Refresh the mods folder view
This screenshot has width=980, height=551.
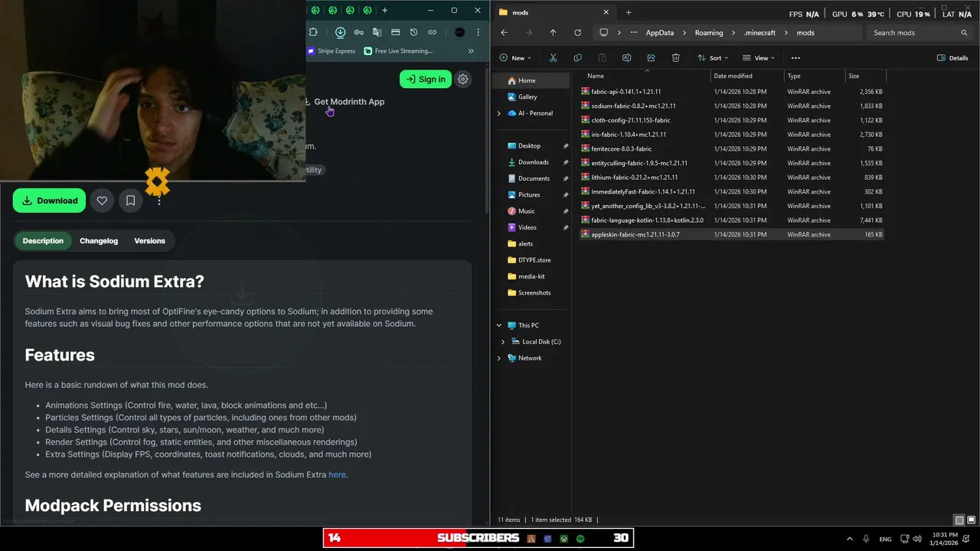(577, 33)
